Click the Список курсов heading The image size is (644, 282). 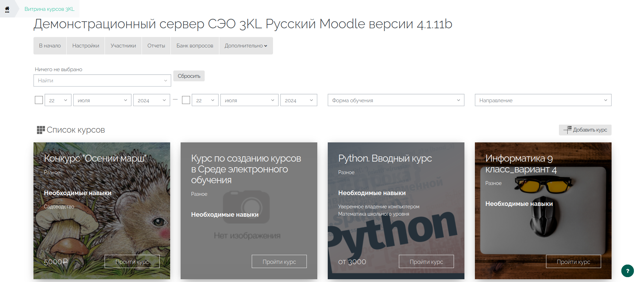tap(76, 130)
